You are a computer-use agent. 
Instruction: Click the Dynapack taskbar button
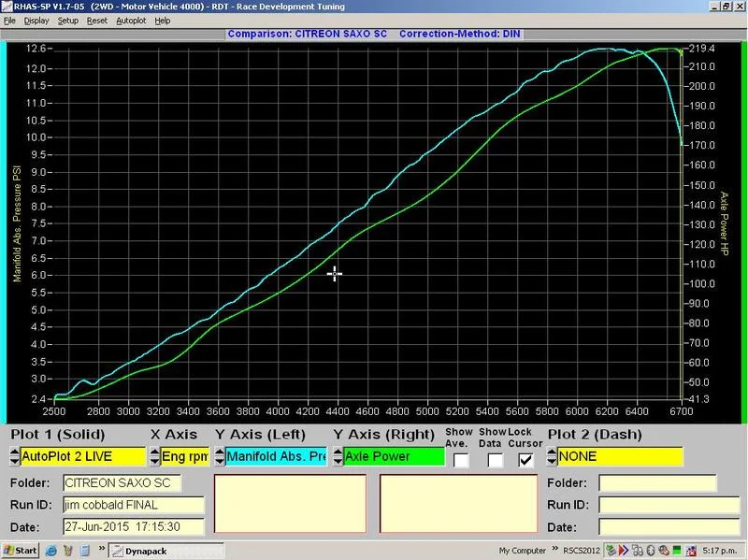[166, 551]
